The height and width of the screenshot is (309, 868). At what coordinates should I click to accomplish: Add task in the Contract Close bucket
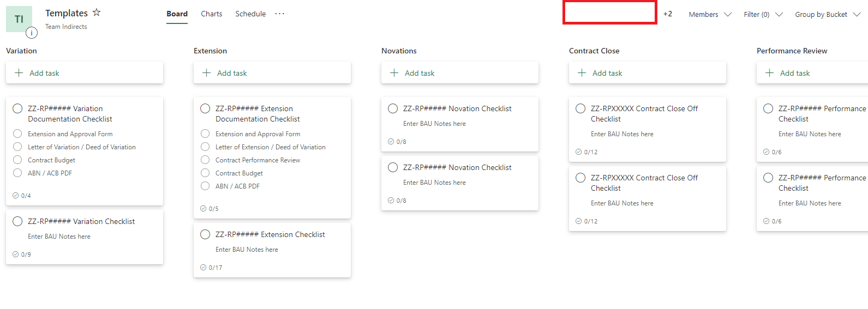click(x=648, y=73)
